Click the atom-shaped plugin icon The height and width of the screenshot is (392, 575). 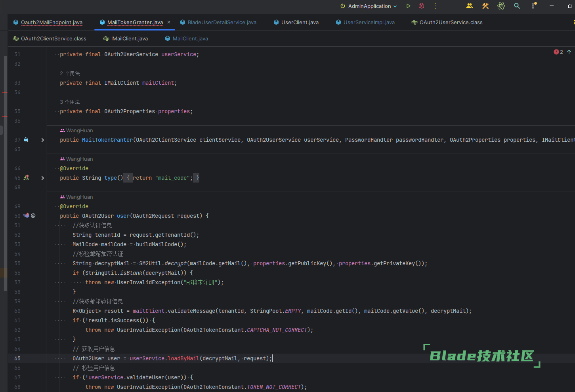501,6
